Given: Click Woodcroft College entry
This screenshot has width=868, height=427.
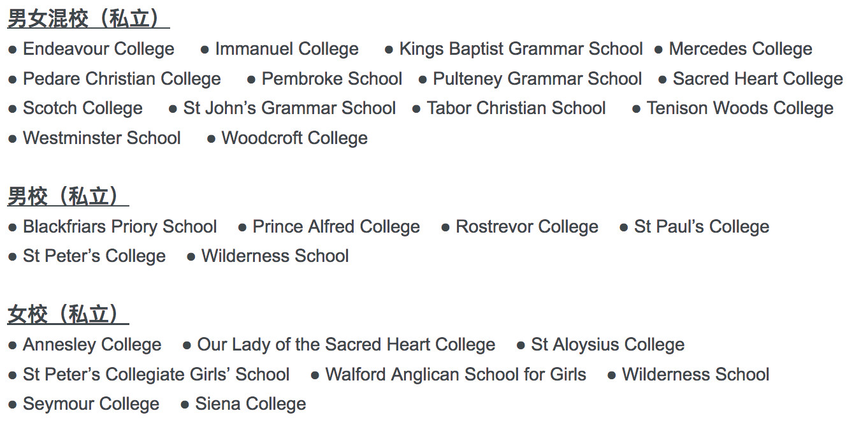Looking at the screenshot, I should [294, 138].
